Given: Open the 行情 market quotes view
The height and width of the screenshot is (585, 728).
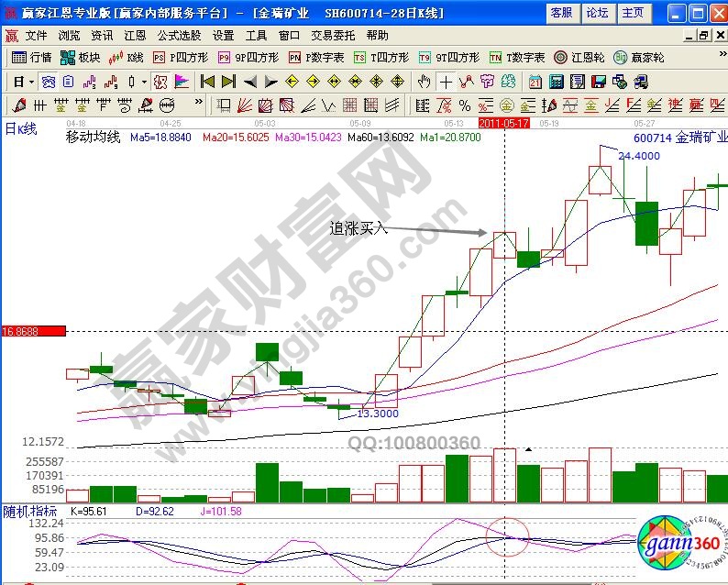Looking at the screenshot, I should pos(31,57).
